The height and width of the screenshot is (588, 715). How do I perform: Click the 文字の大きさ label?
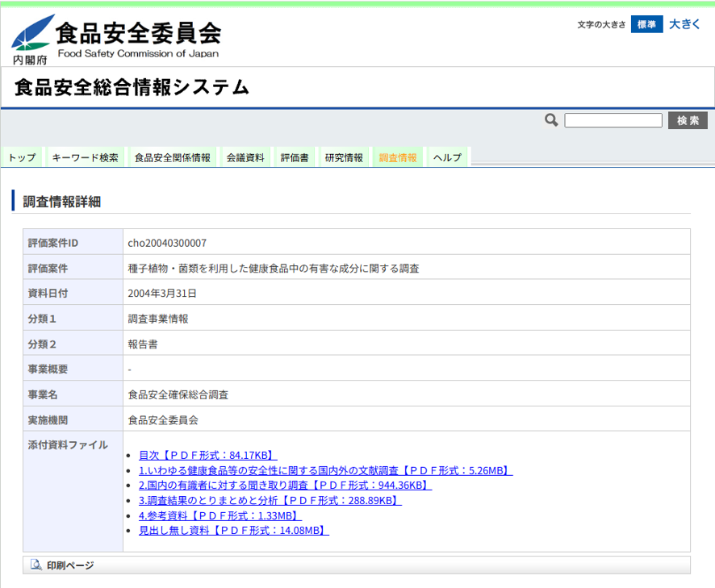[601, 25]
